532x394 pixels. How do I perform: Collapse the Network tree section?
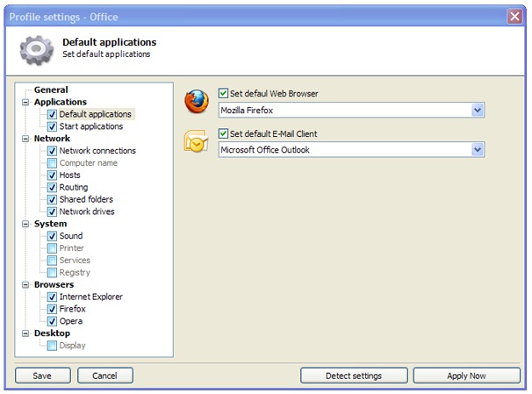pos(25,139)
